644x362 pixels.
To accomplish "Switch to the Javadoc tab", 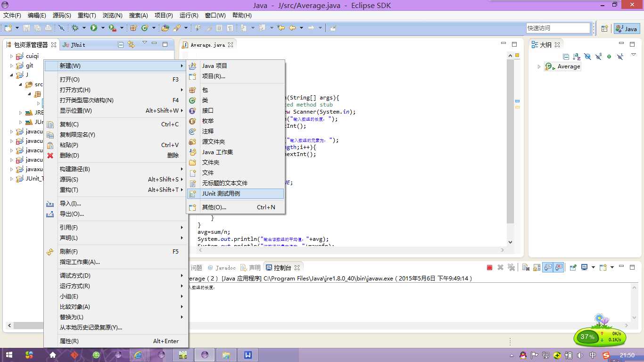I will (222, 267).
